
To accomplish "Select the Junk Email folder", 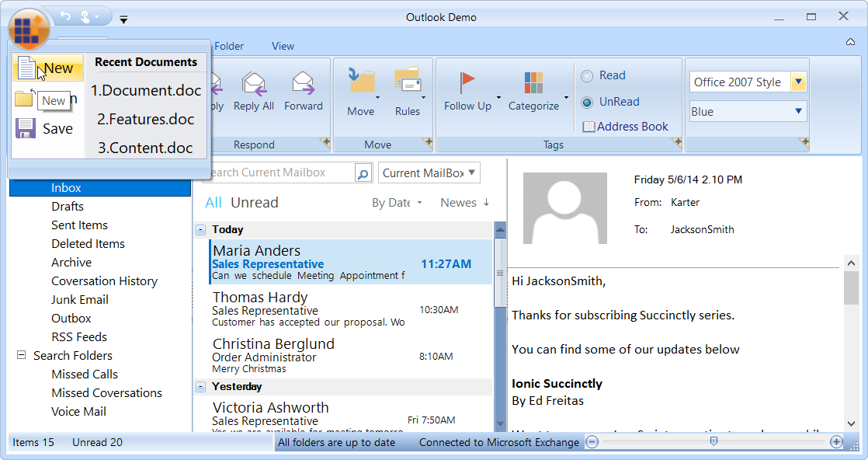I will (x=79, y=299).
